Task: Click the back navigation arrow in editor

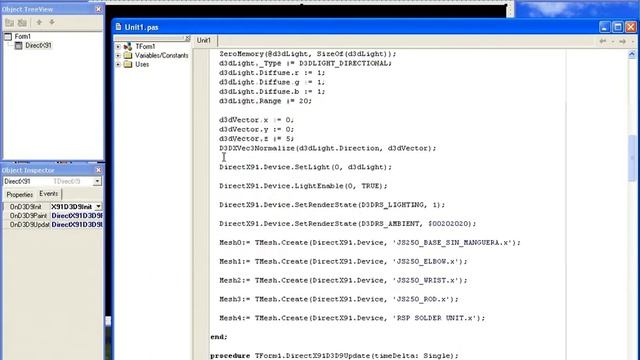Action: pyautogui.click(x=602, y=41)
